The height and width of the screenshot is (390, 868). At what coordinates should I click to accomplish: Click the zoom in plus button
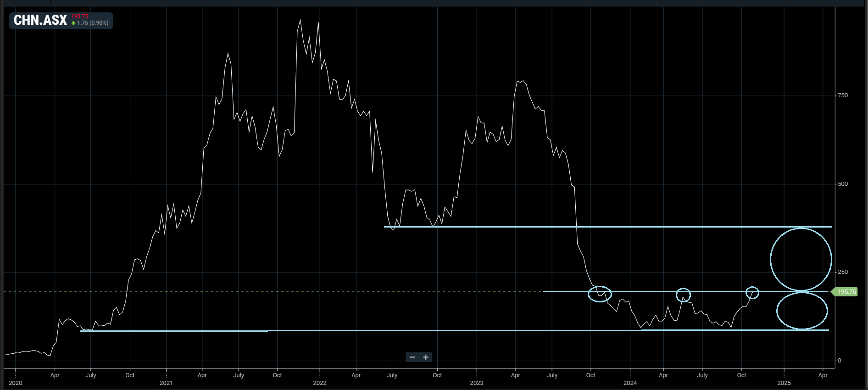(x=426, y=357)
